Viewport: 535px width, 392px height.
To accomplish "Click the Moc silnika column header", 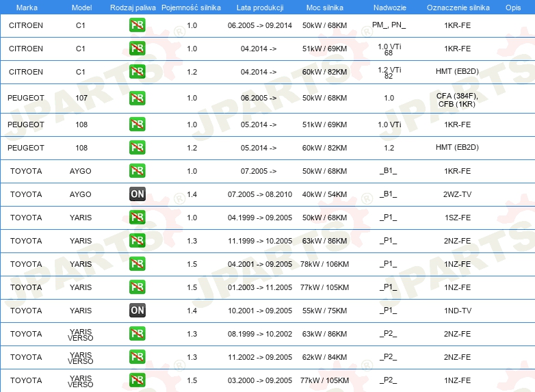I will pyautogui.click(x=325, y=8).
